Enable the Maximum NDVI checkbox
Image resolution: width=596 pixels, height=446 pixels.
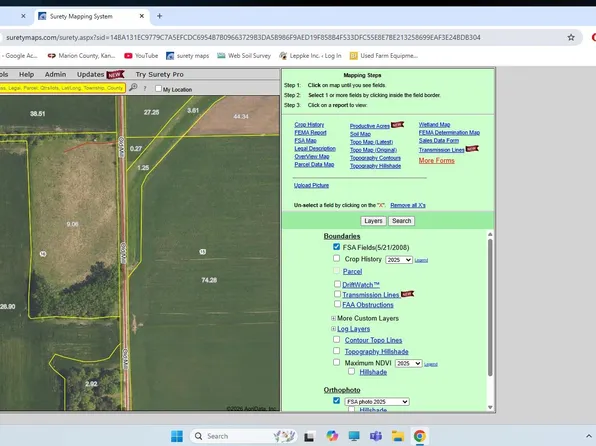(x=336, y=362)
